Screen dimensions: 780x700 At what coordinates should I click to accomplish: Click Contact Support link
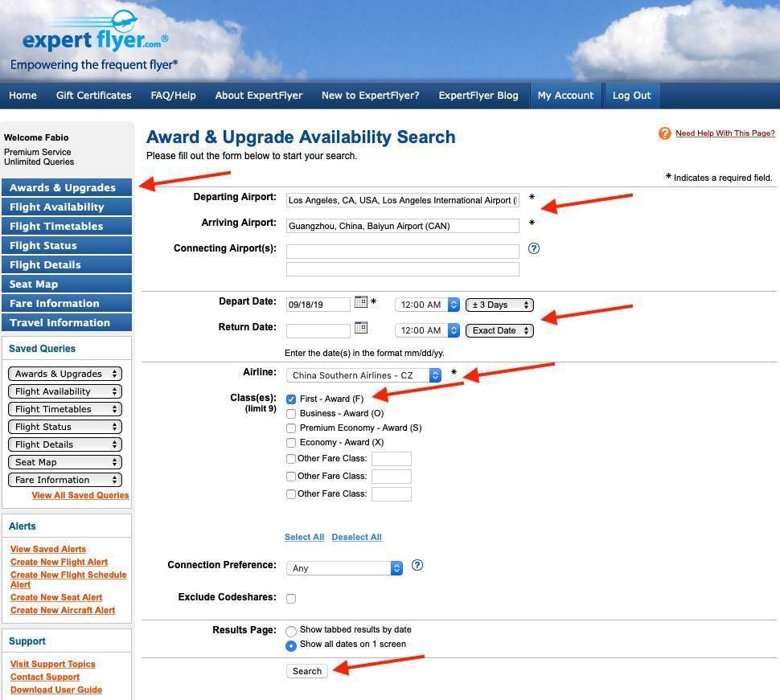[x=45, y=677]
